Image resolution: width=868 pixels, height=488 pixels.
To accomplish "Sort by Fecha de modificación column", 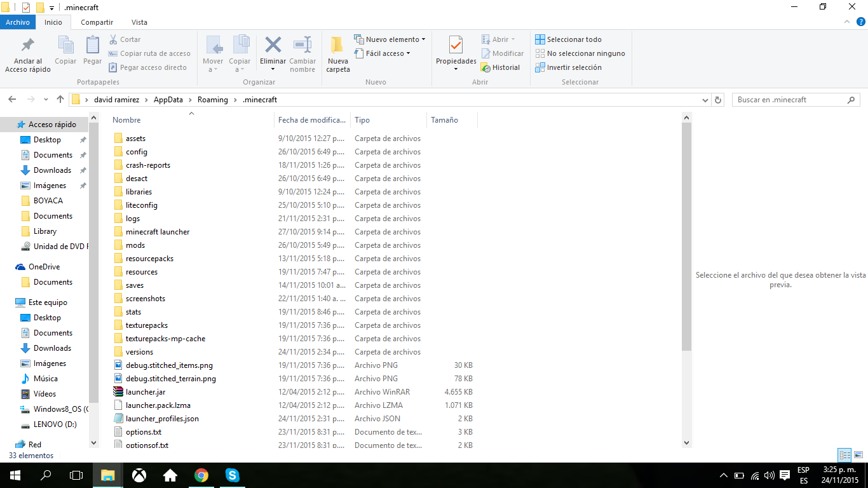I will 313,119.
